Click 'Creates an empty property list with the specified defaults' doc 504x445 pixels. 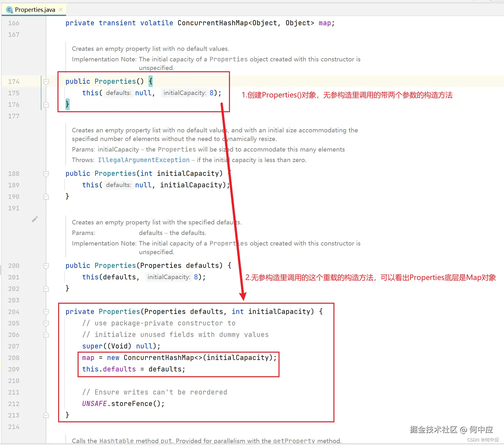157,222
